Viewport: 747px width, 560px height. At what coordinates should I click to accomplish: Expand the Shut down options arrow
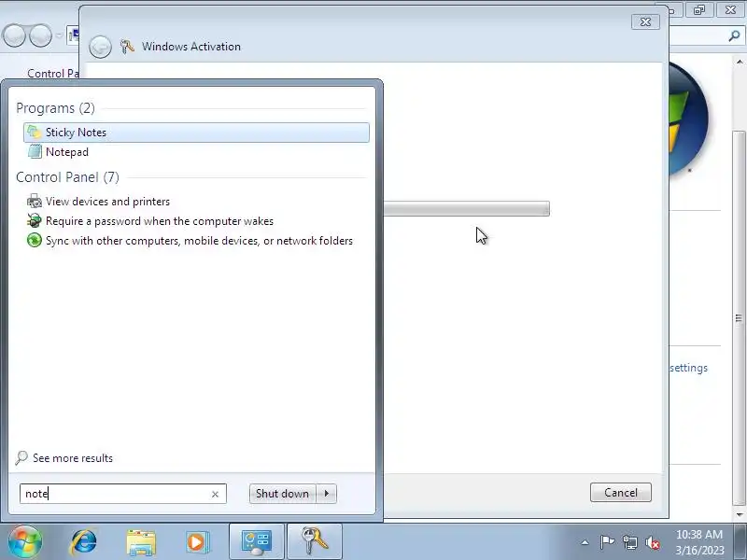327,494
